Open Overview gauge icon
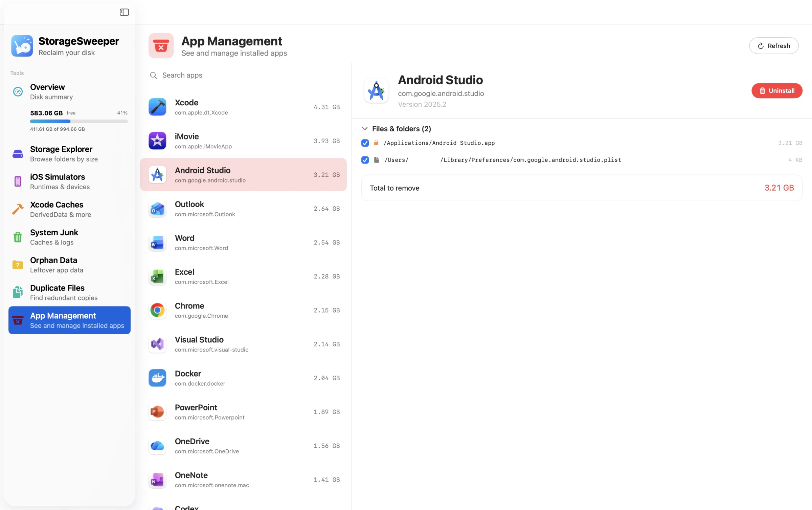 click(x=18, y=91)
